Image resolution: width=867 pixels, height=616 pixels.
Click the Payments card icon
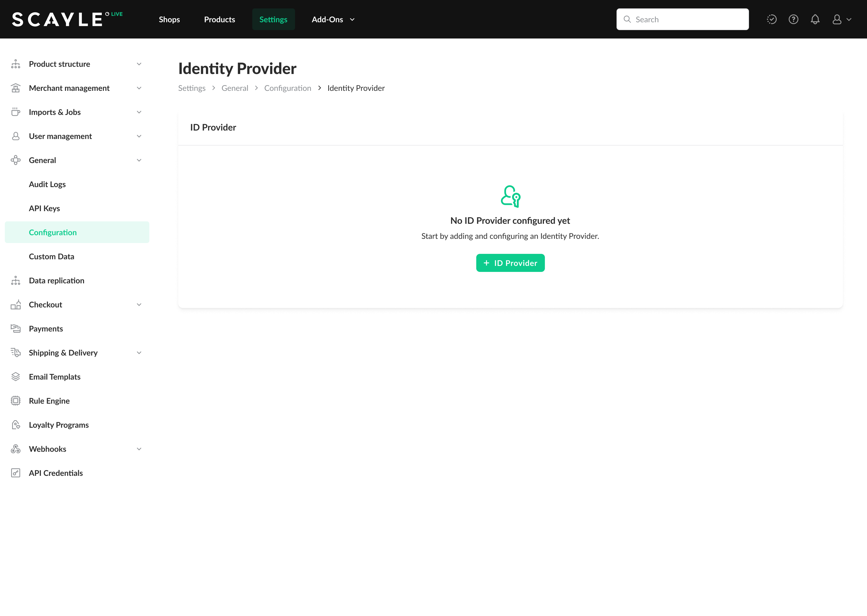pyautogui.click(x=16, y=328)
